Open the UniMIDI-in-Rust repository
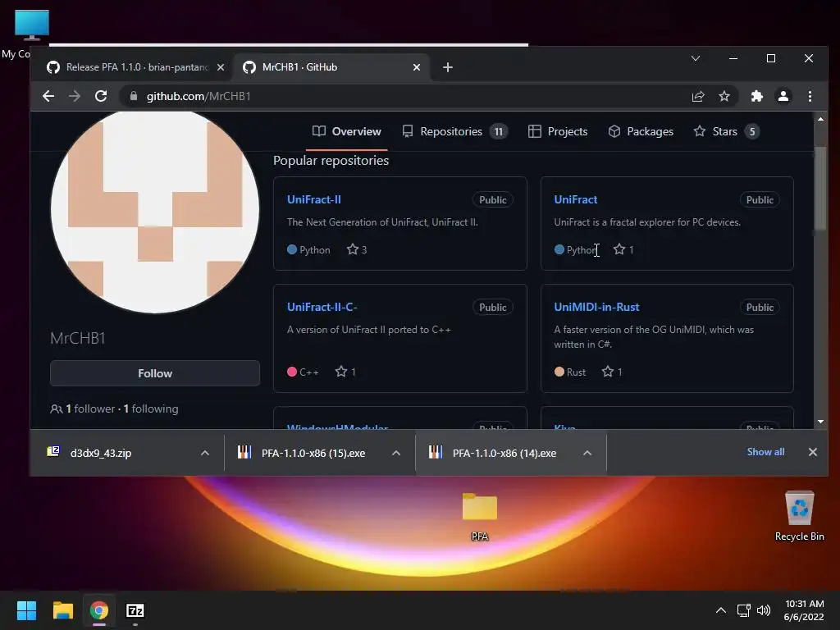This screenshot has width=840, height=630. click(x=596, y=308)
